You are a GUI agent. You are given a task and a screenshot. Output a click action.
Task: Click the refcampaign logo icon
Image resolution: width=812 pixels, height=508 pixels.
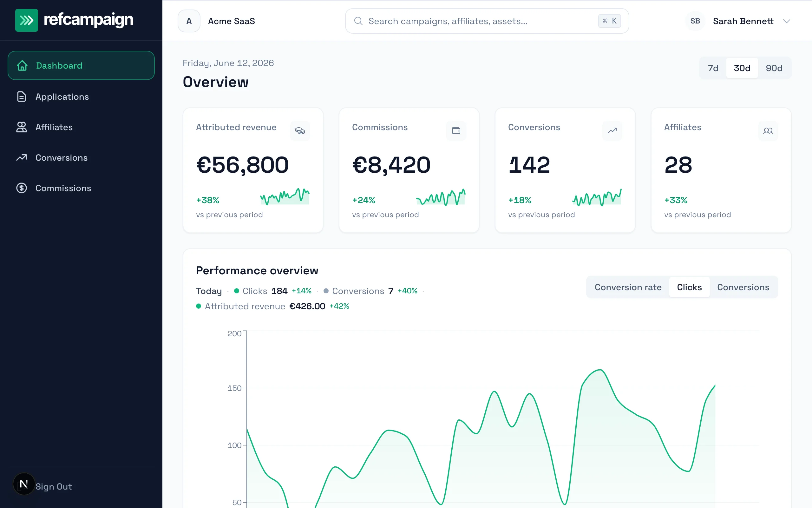(x=27, y=20)
